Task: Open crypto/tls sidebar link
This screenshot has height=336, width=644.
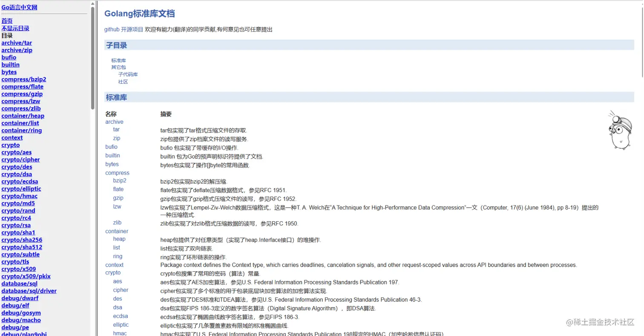Action: 15,262
